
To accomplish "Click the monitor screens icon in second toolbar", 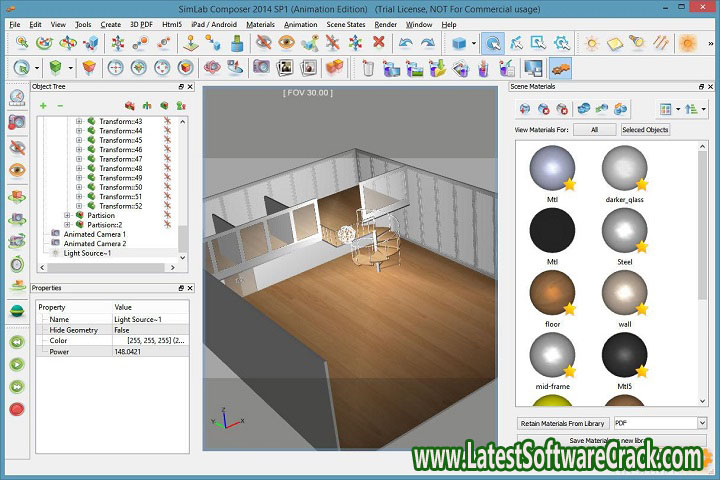I will point(533,68).
